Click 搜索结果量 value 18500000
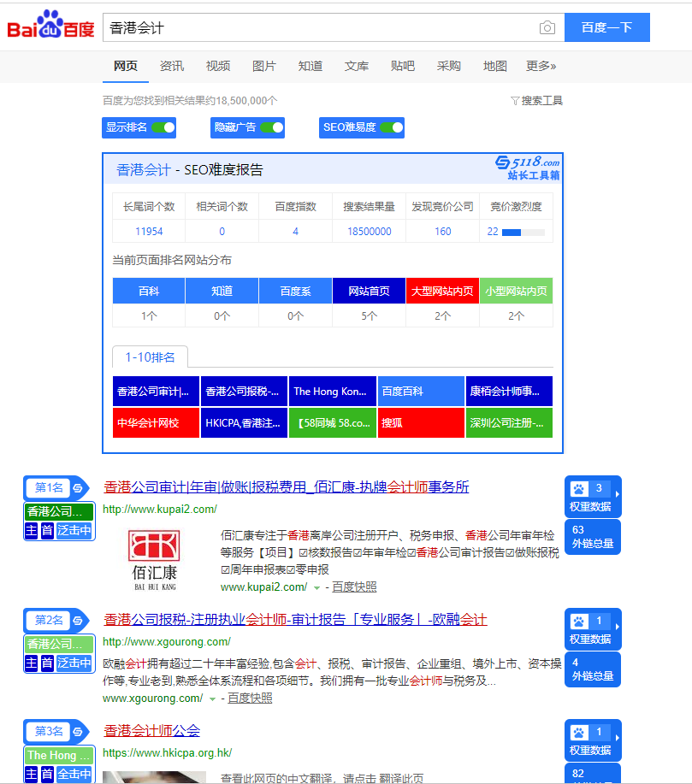 coord(370,232)
